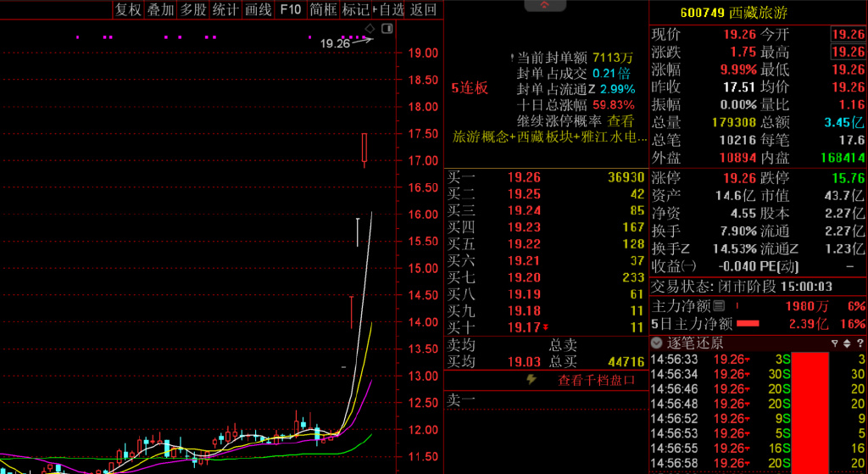The image size is (868, 474).
Task: Toggle the 简框 simple frame view
Action: [323, 9]
